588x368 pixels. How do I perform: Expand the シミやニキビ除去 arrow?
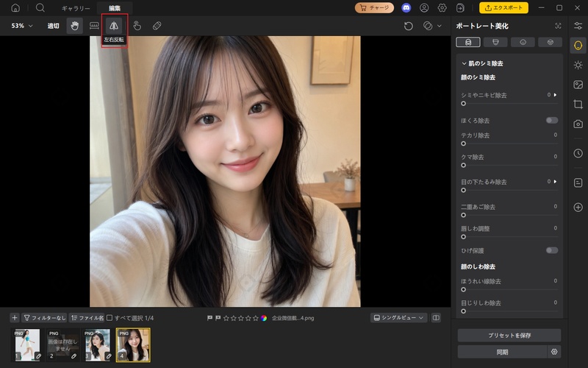coord(556,95)
